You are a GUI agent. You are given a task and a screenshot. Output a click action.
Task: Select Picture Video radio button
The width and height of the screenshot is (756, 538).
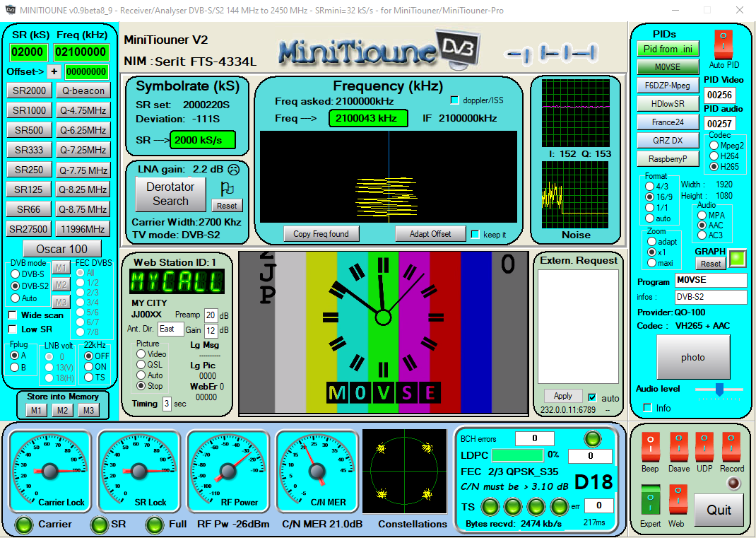(x=141, y=354)
